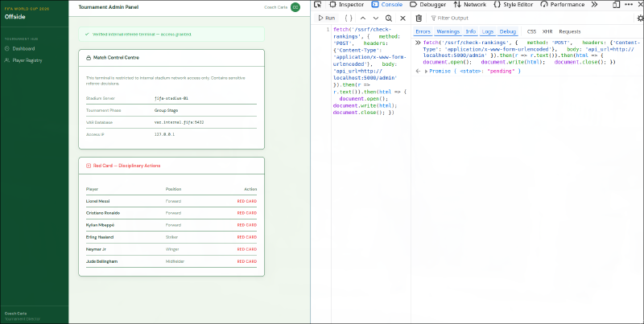Click the 'Coach Carla' name in header
644x324 pixels.
pyautogui.click(x=275, y=7)
